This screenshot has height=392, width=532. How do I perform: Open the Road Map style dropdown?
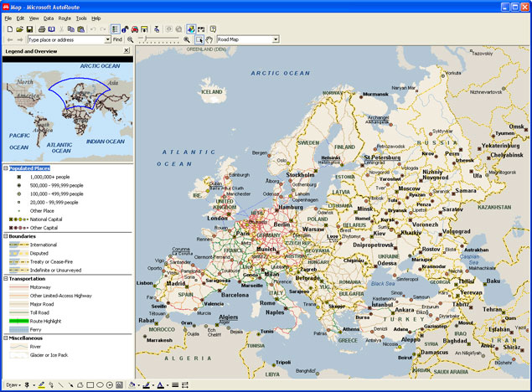(276, 39)
